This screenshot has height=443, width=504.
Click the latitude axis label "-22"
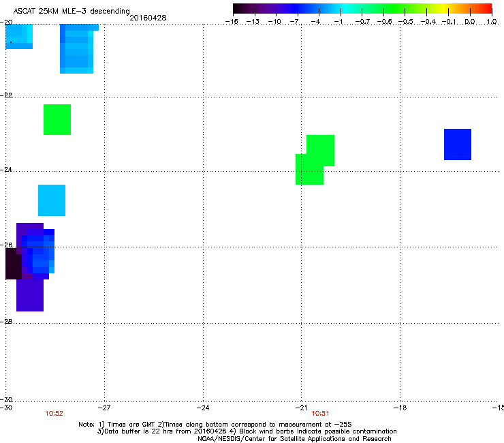click(6, 95)
